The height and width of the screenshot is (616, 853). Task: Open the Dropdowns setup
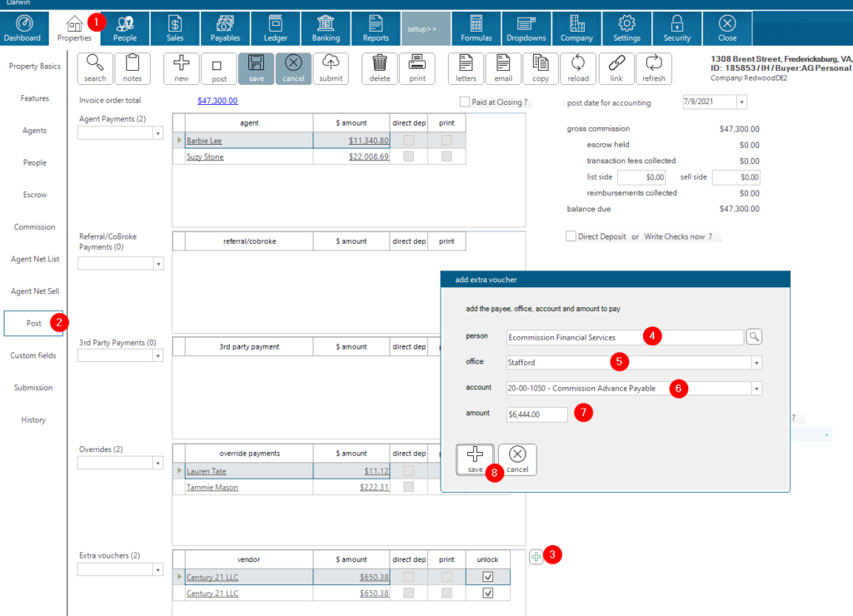click(526, 28)
